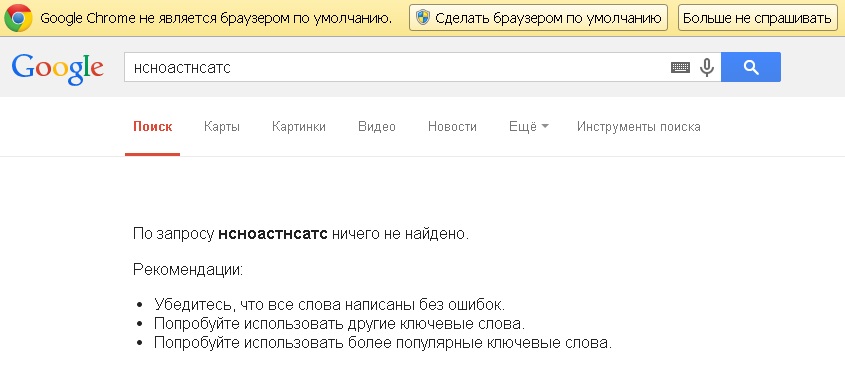This screenshot has height=374, width=845.
Task: Select the 'Поиск' tab
Action: 153,127
